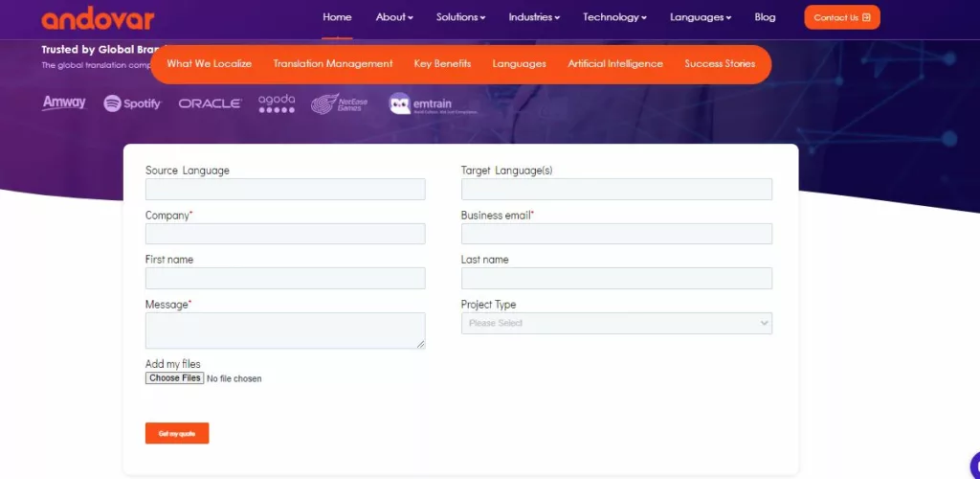Click the agoda brand logo
The width and height of the screenshot is (980, 479).
[x=277, y=103]
